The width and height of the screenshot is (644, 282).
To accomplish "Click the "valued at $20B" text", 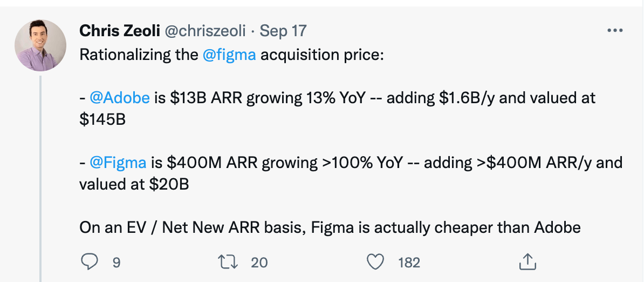I will [x=134, y=184].
